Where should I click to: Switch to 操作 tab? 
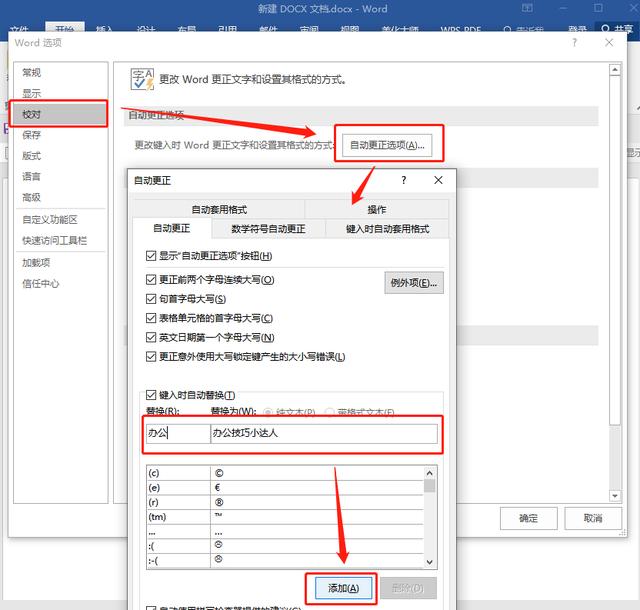tap(377, 209)
